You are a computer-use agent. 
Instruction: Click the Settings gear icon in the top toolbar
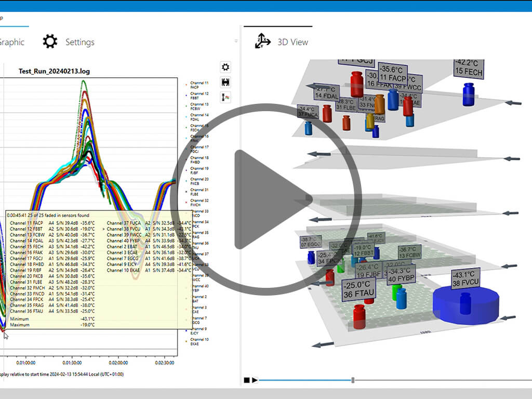[50, 42]
